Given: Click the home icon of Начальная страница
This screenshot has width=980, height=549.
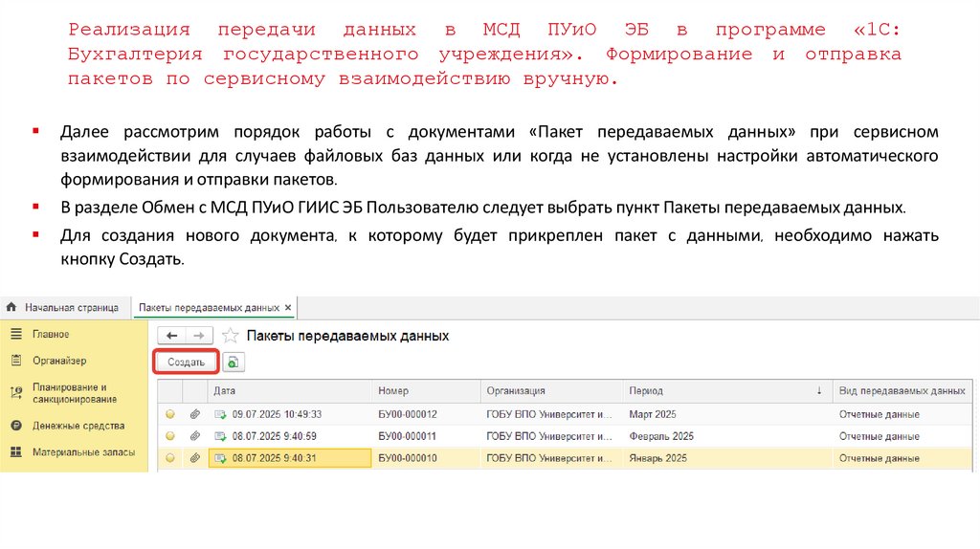Looking at the screenshot, I should point(11,307).
